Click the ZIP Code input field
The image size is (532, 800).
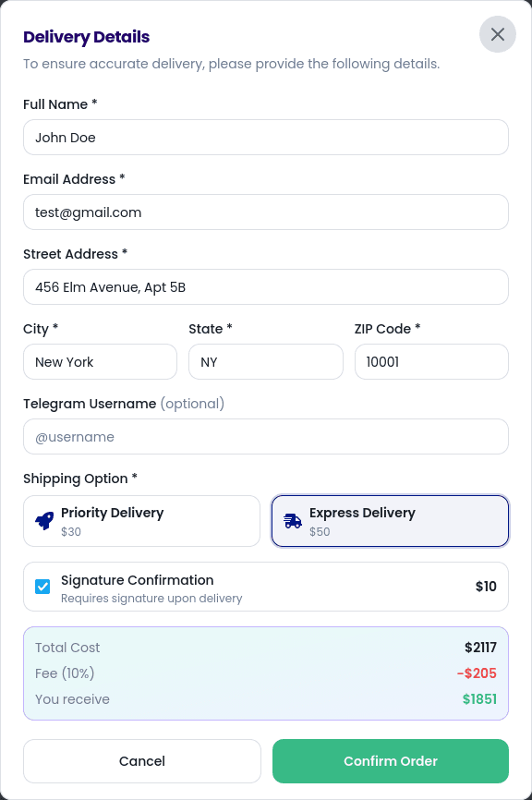(430, 361)
